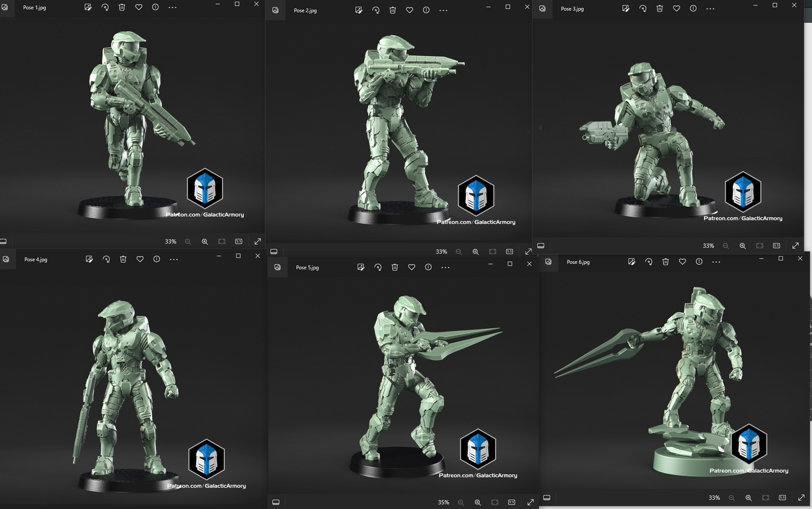Expand the See more options in Pose 1.jpg
The image size is (812, 509).
coord(173,7)
